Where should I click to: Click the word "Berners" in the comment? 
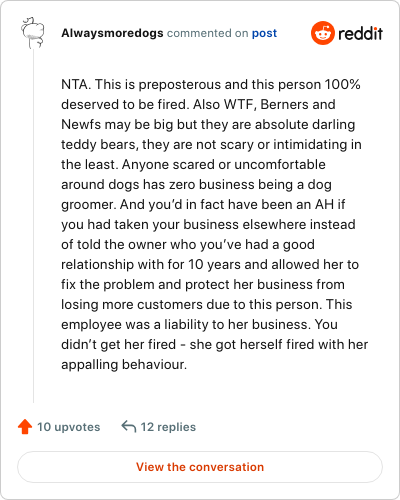284,104
